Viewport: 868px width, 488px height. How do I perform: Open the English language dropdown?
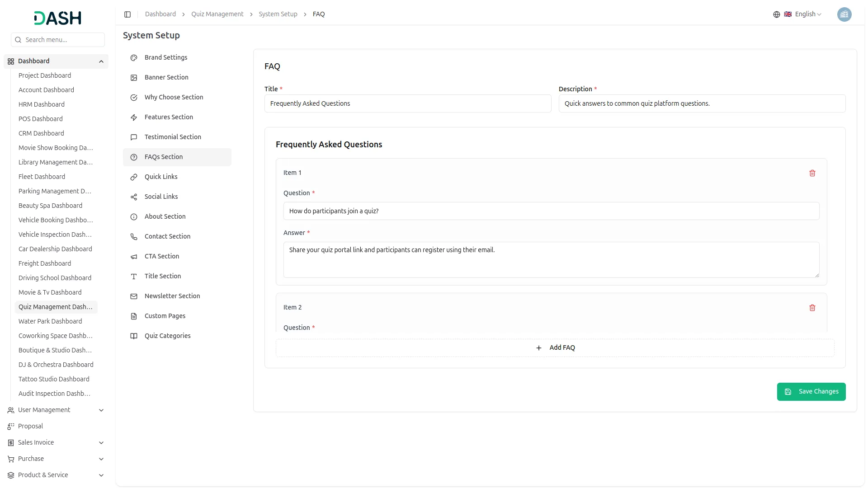[x=807, y=14]
